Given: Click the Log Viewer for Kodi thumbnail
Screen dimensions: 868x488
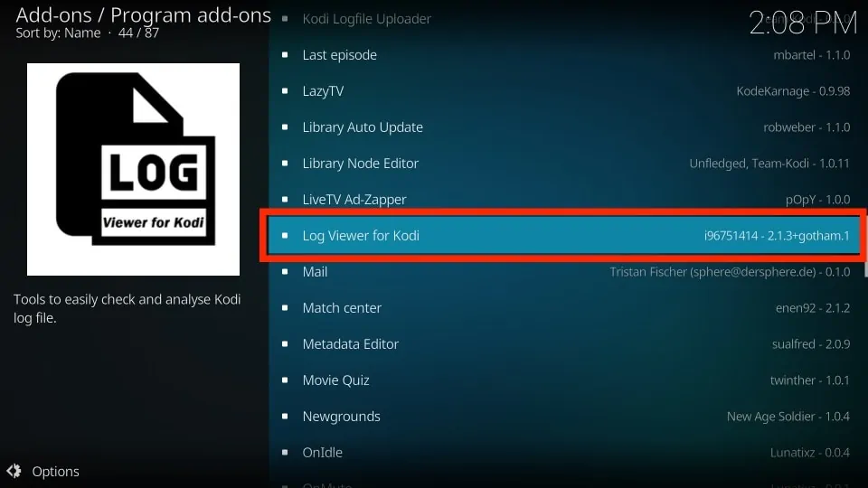Looking at the screenshot, I should click(x=134, y=169).
